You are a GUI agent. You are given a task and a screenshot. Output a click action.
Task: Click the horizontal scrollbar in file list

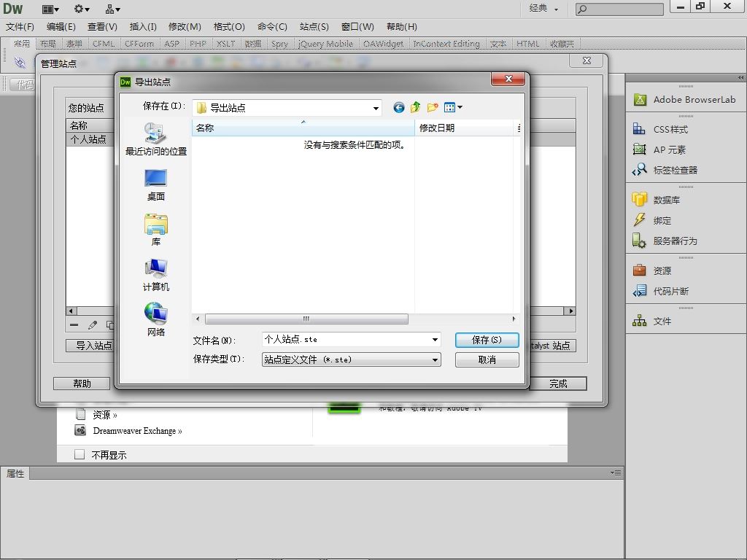(x=306, y=319)
